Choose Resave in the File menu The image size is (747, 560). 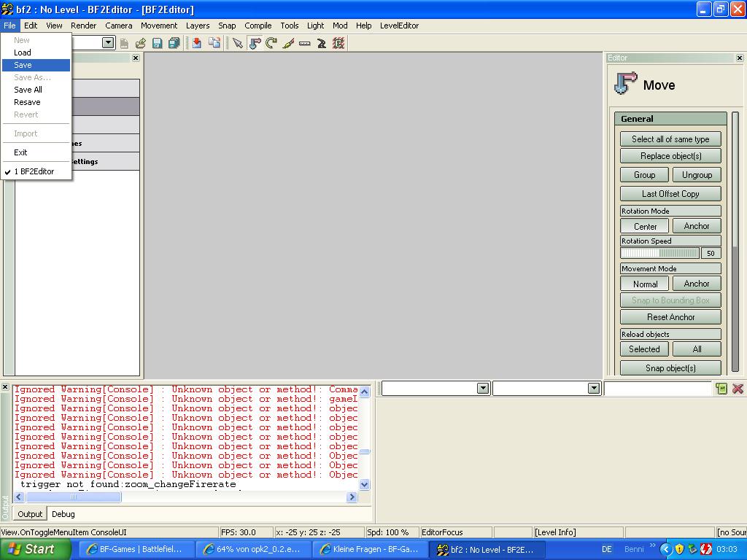coord(36,102)
